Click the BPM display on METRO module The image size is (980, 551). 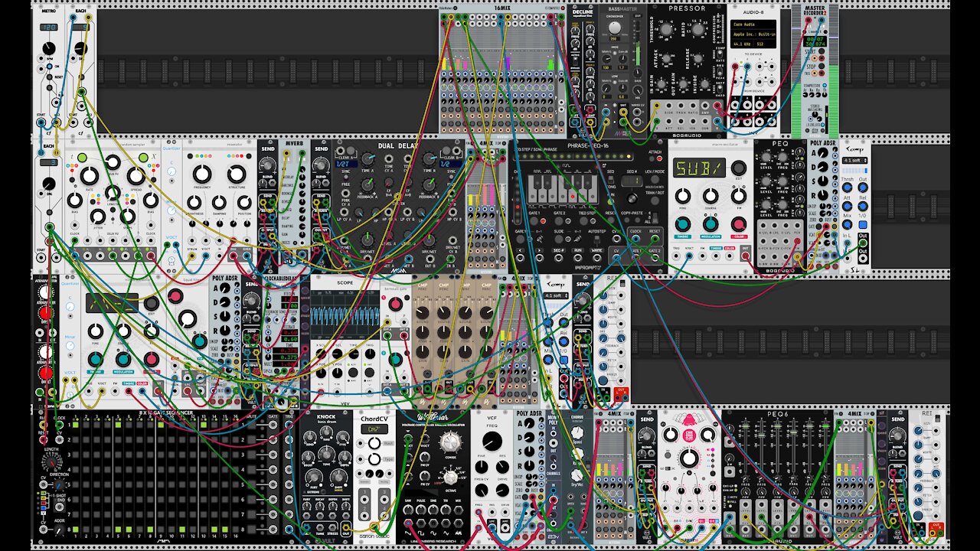49,27
